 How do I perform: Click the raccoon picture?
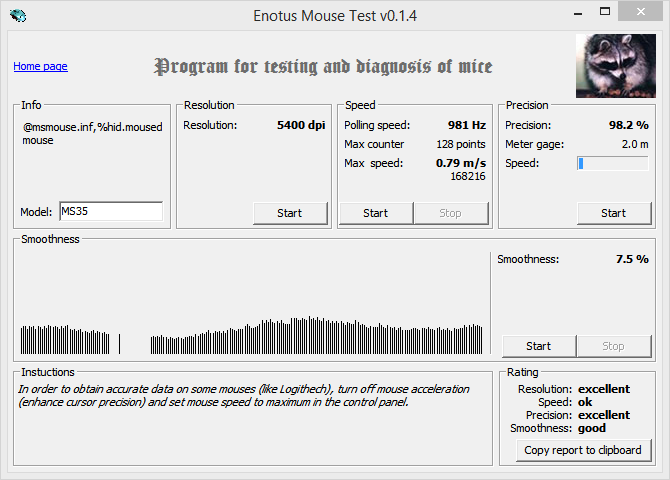point(616,66)
